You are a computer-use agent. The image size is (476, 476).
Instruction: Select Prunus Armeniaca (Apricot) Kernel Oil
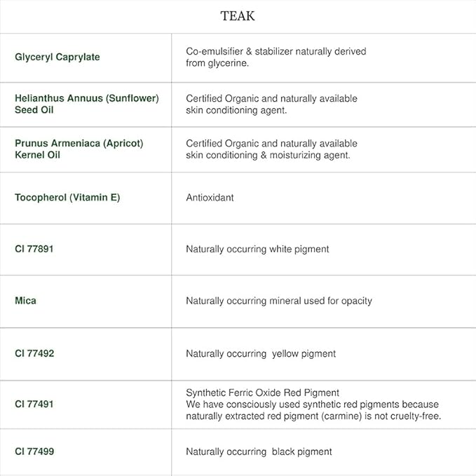(79, 149)
